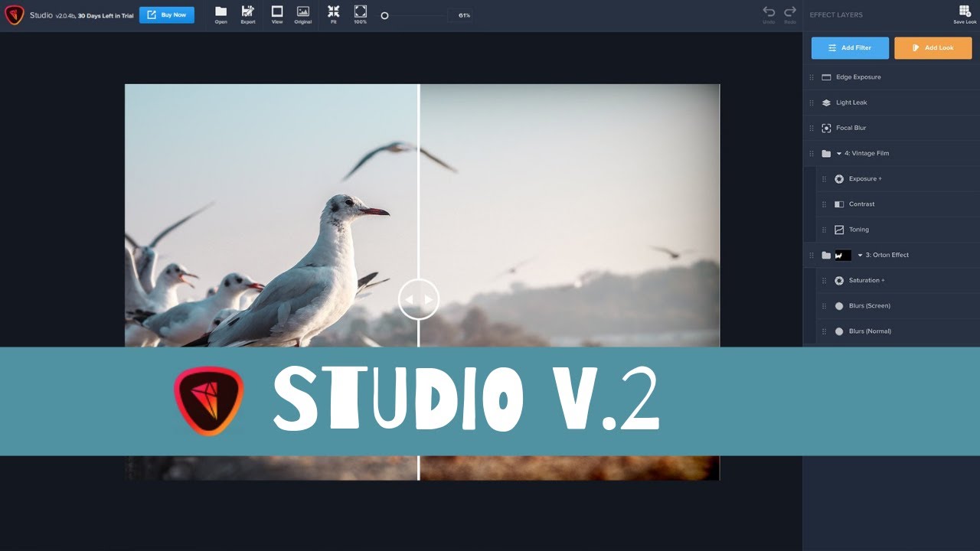Click the Add Look button
The width and height of the screenshot is (980, 551).
(933, 47)
